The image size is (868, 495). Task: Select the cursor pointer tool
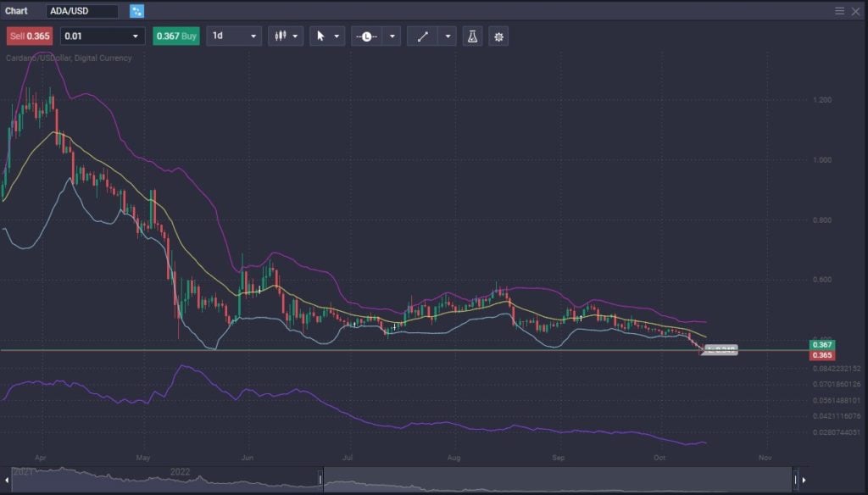click(x=320, y=36)
